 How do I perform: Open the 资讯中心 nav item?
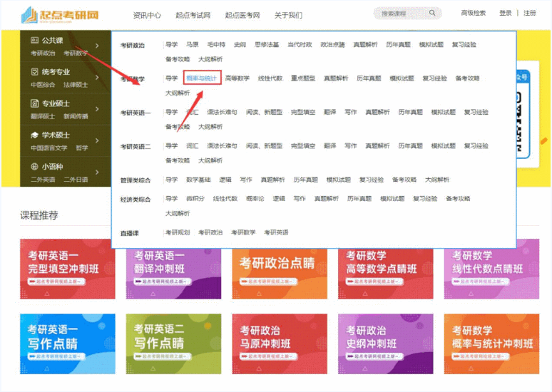click(x=147, y=15)
